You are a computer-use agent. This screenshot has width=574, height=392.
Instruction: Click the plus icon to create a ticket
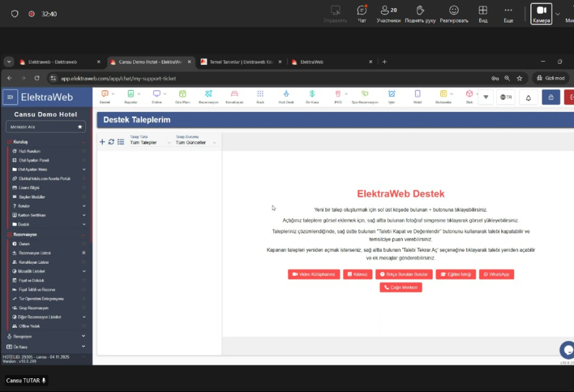click(x=102, y=142)
